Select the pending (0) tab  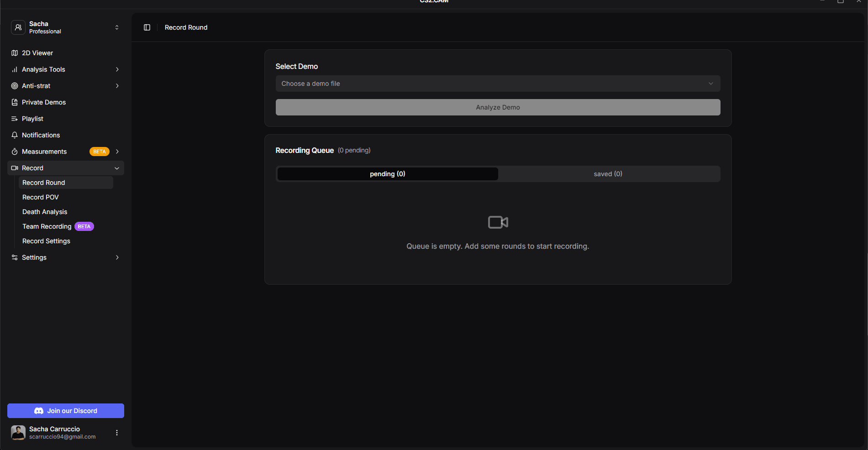[387, 174]
